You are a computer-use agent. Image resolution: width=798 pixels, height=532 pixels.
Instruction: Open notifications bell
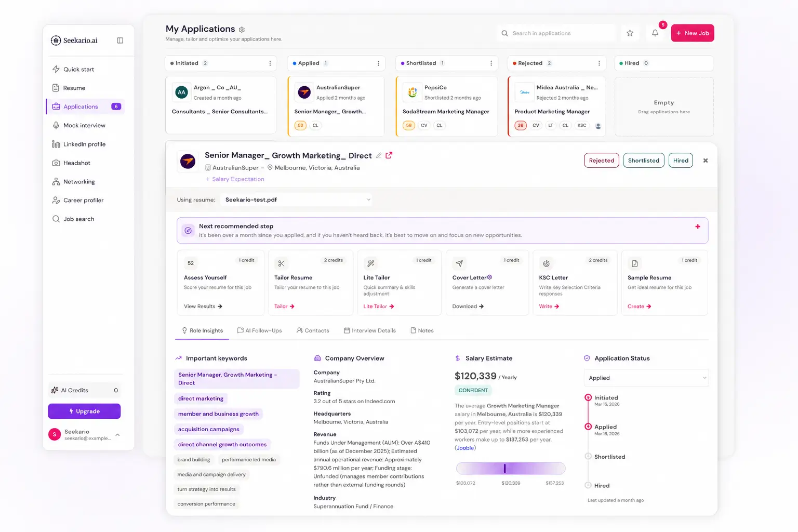pyautogui.click(x=655, y=33)
